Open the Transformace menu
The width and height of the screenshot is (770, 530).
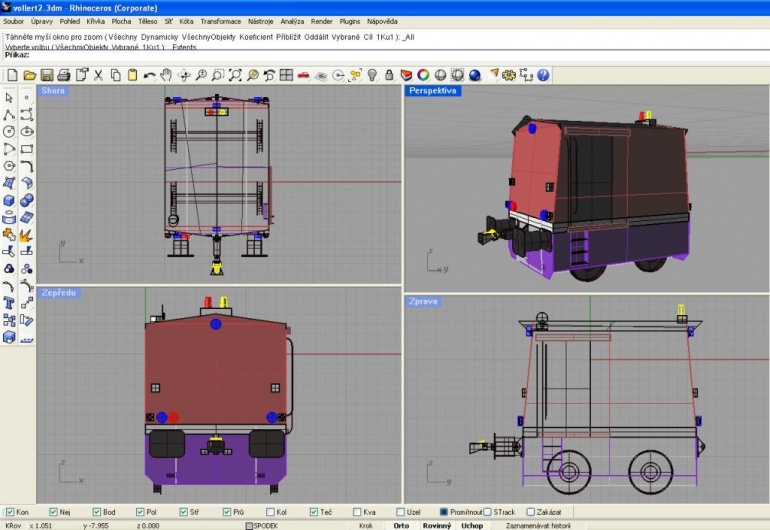coord(220,22)
